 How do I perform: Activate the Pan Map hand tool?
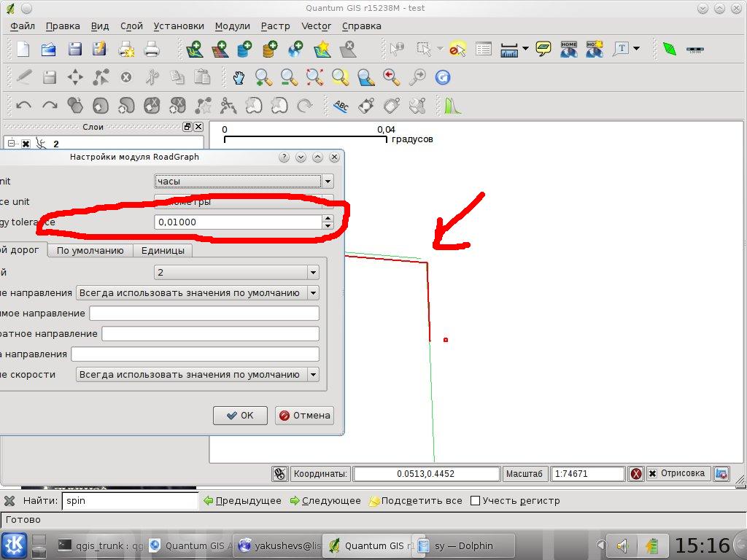click(x=239, y=77)
